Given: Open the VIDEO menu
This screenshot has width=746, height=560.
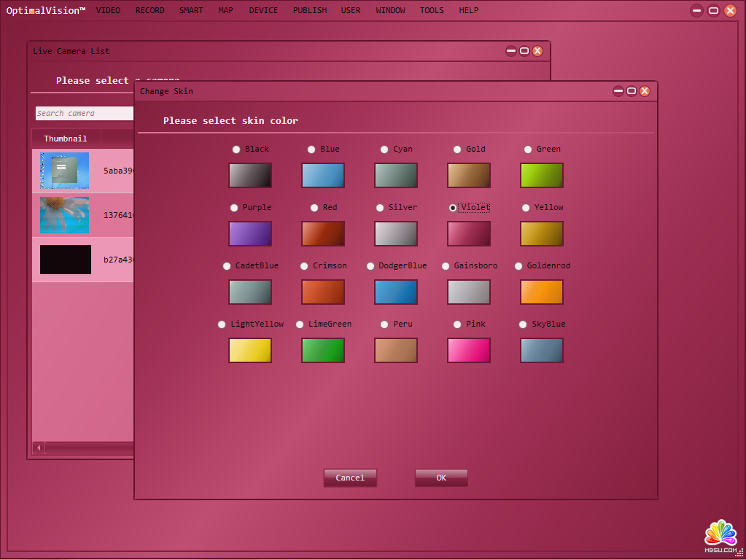Looking at the screenshot, I should pos(108,11).
